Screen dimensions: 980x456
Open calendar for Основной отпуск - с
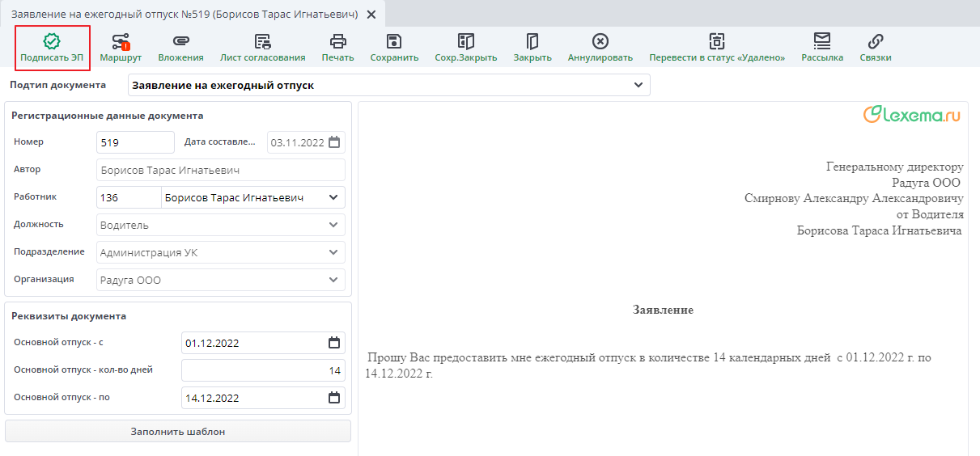click(x=333, y=343)
